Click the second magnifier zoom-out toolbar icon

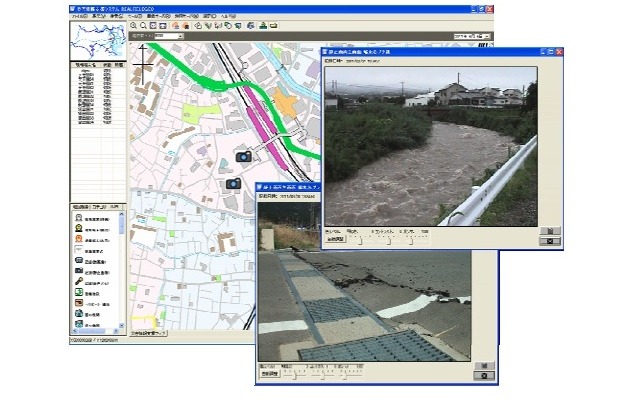pyautogui.click(x=143, y=26)
